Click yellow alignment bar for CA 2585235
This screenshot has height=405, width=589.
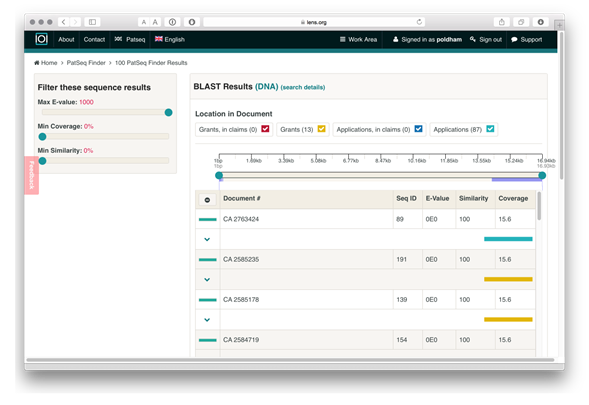508,279
